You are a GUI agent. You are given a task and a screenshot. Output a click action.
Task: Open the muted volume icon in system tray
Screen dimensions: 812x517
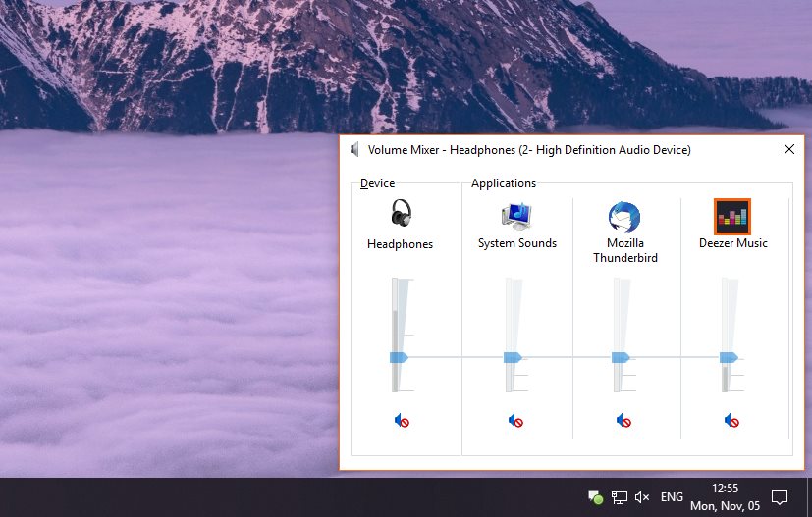641,497
